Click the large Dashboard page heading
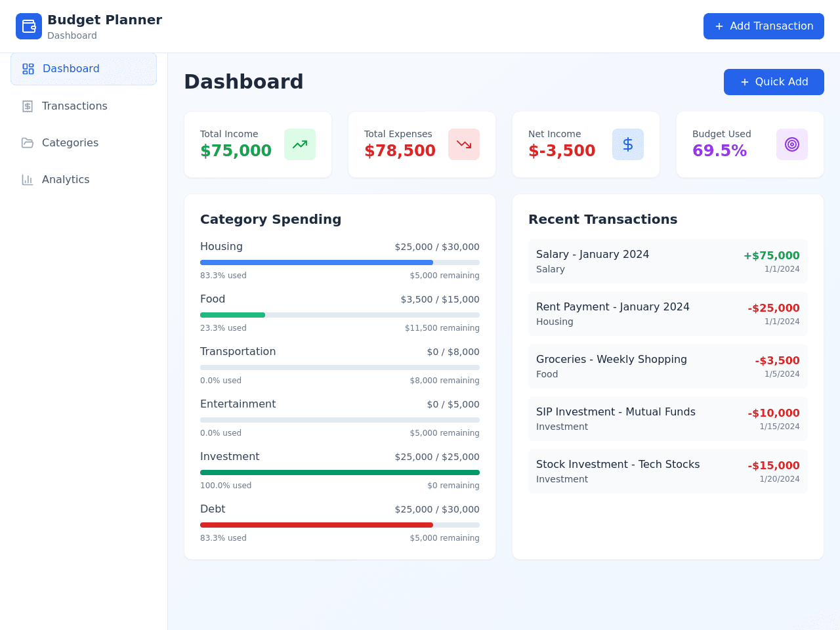840x630 pixels. (x=243, y=82)
